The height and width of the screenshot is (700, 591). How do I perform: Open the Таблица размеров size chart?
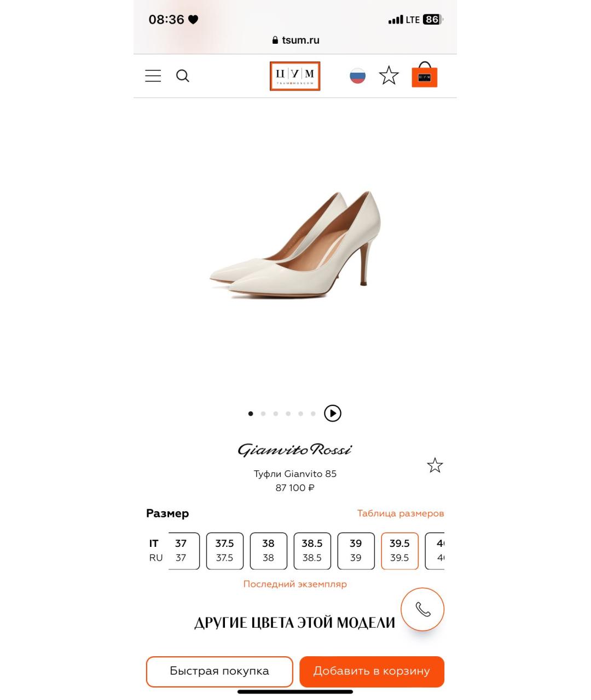(400, 513)
